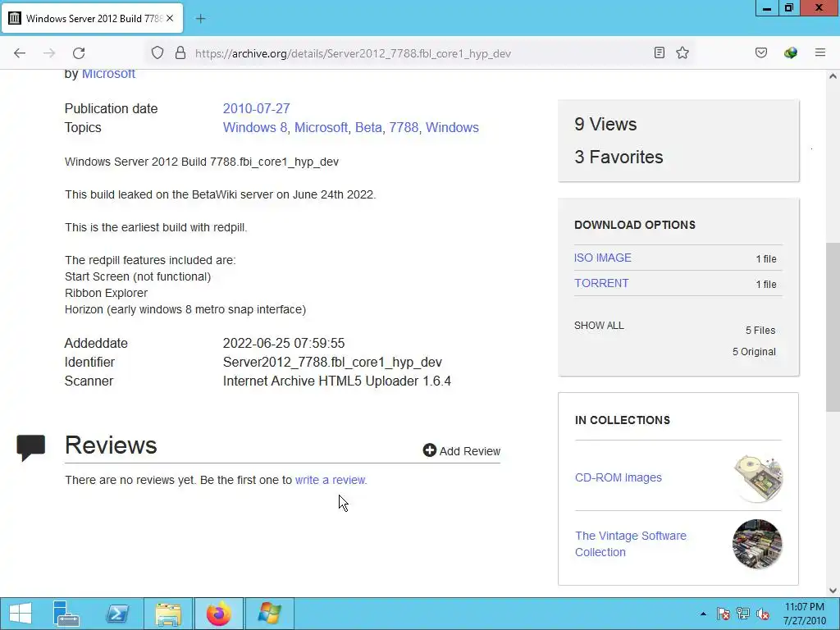Open the Windows topic link
840x630 pixels.
point(452,127)
